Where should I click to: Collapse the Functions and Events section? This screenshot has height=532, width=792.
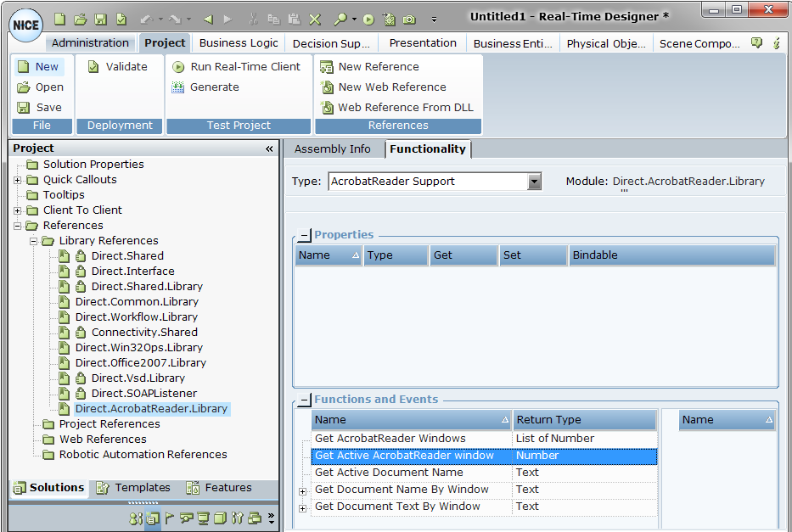click(305, 400)
